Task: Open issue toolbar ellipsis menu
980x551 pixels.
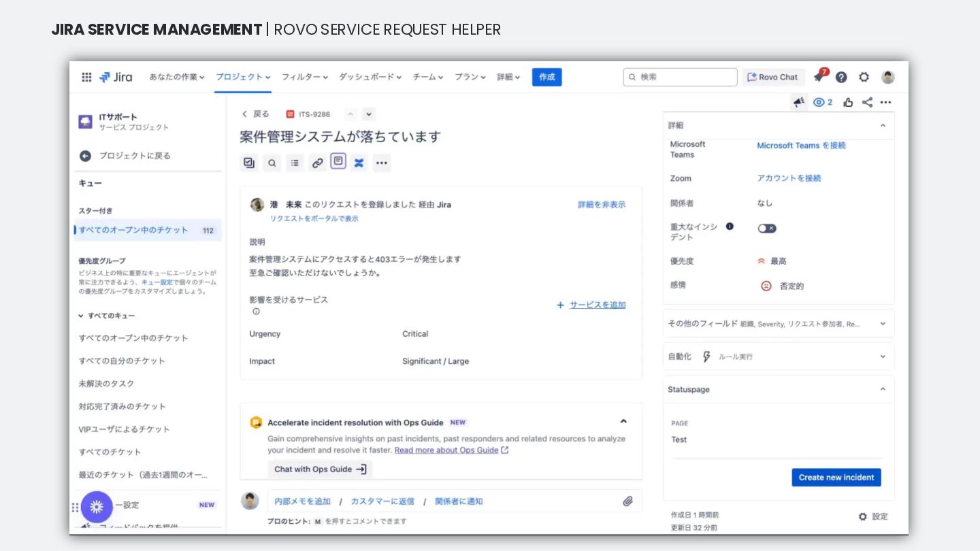Action: (x=382, y=163)
